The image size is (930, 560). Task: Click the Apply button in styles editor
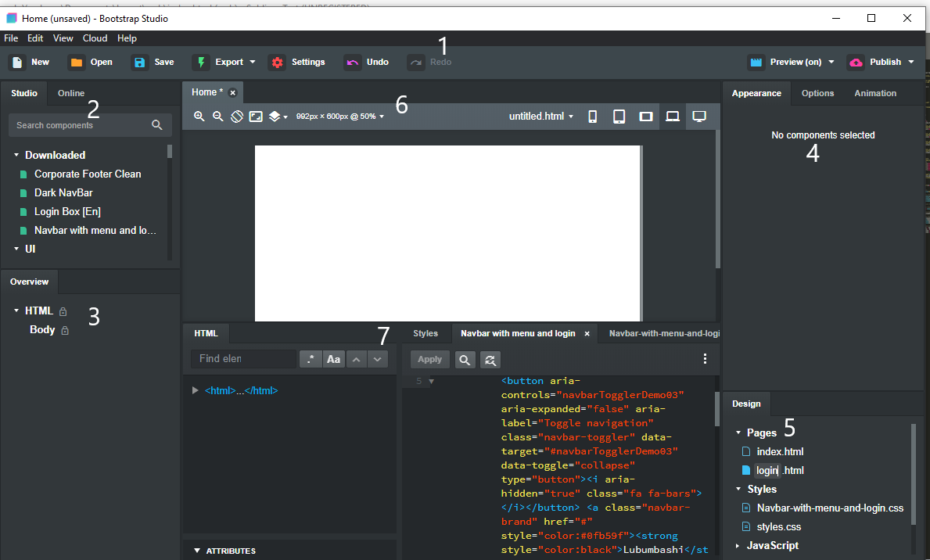point(430,360)
